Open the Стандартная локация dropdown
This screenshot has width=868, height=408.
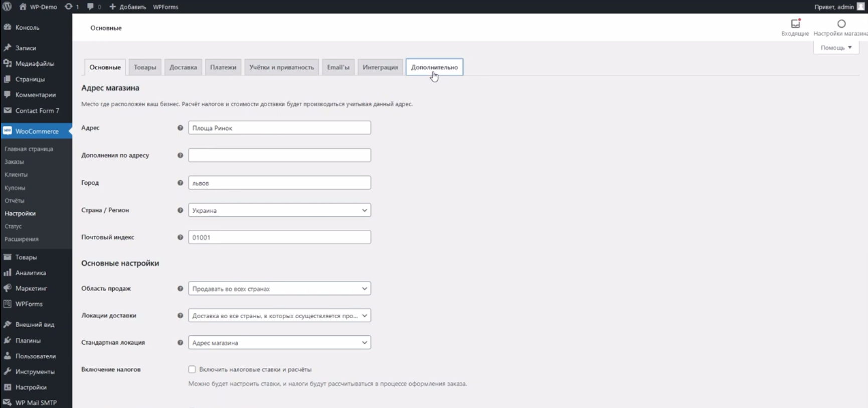(279, 343)
